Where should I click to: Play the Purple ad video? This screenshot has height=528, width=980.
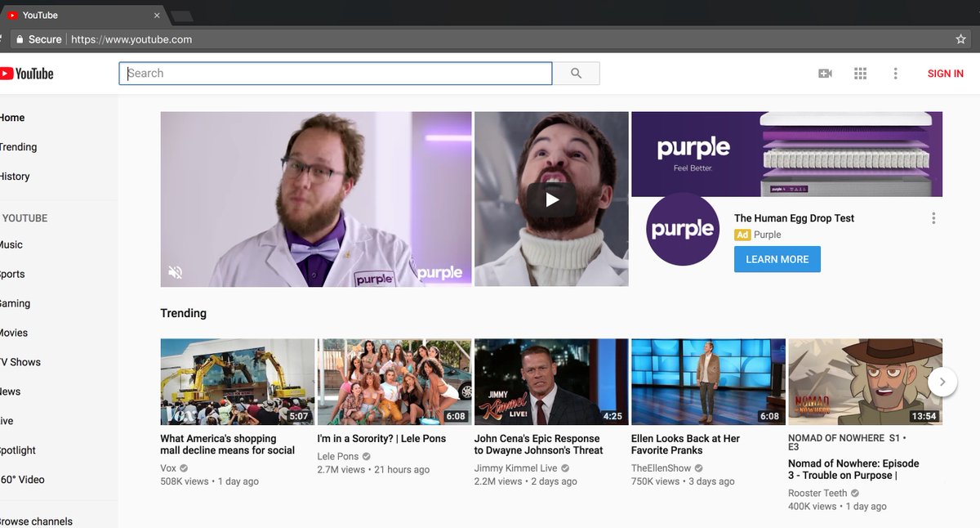(x=552, y=199)
